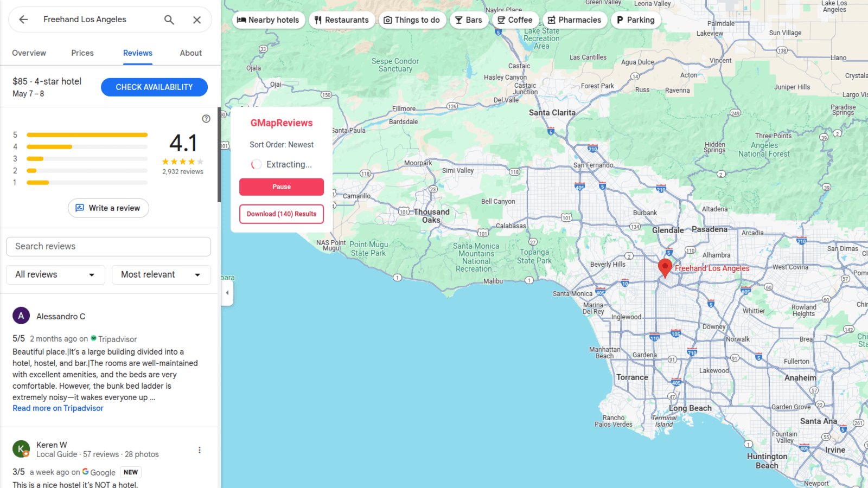Image resolution: width=868 pixels, height=488 pixels.
Task: Select the Bars filter chip
Action: click(x=469, y=20)
